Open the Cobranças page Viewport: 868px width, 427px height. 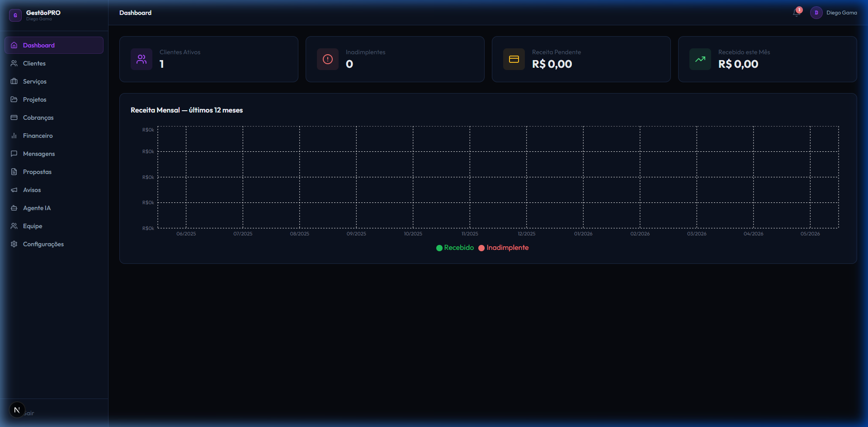pos(54,117)
